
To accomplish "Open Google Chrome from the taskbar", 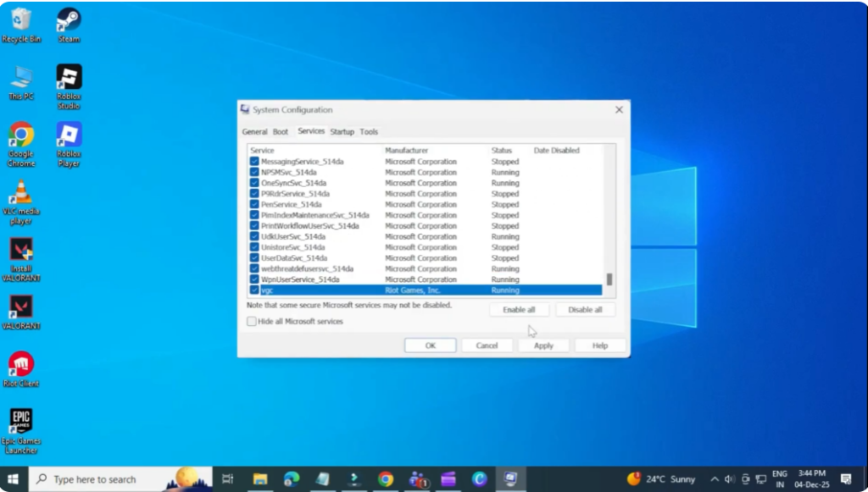I will pos(386,478).
